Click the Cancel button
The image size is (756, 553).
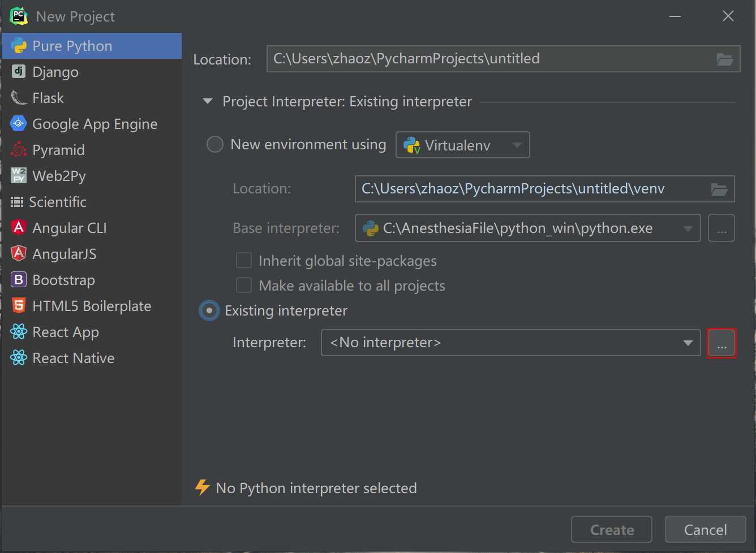tap(705, 530)
